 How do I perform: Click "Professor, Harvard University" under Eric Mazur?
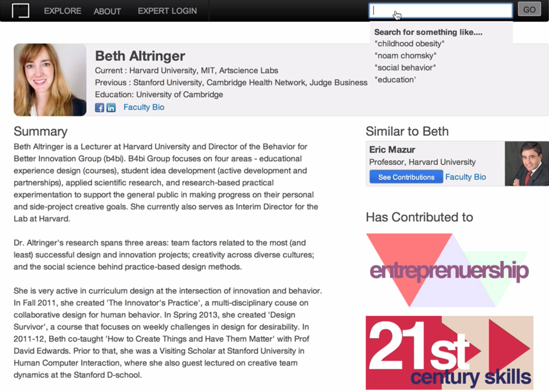(x=422, y=162)
